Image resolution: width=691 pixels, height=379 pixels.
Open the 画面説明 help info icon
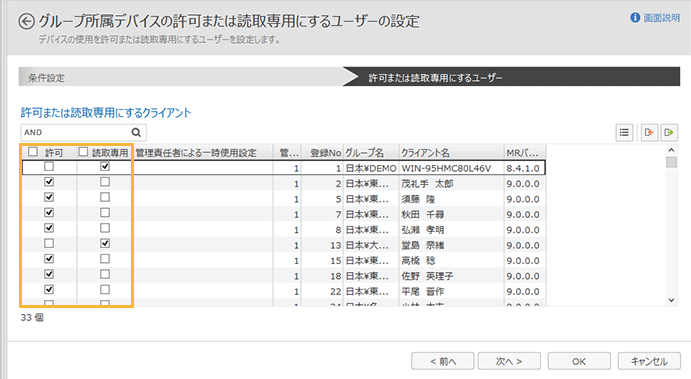click(635, 18)
